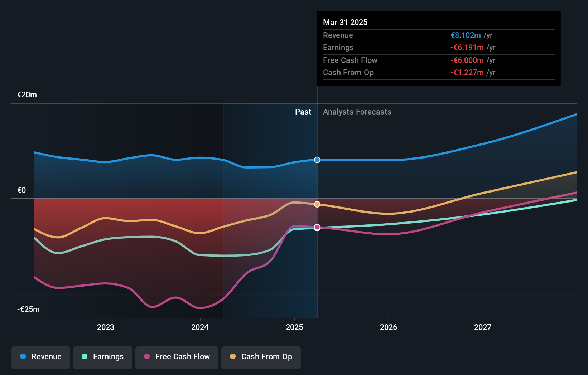Click the 2024 x-axis label
Viewport: 588px width, 375px height.
point(200,327)
